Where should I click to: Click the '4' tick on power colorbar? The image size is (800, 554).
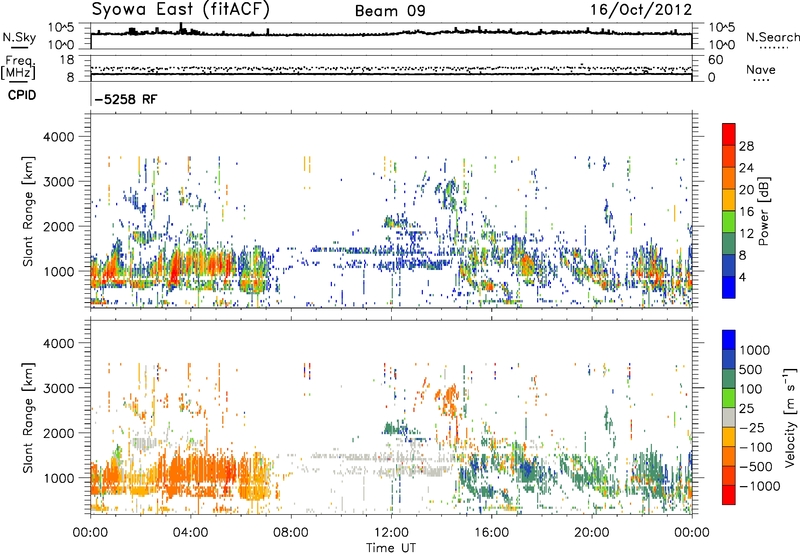point(743,277)
